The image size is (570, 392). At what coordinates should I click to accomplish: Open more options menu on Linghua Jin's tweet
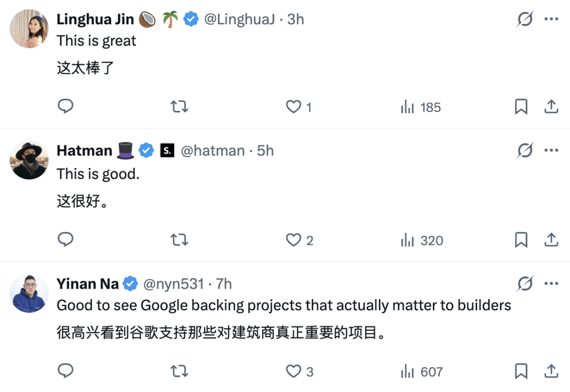[551, 20]
